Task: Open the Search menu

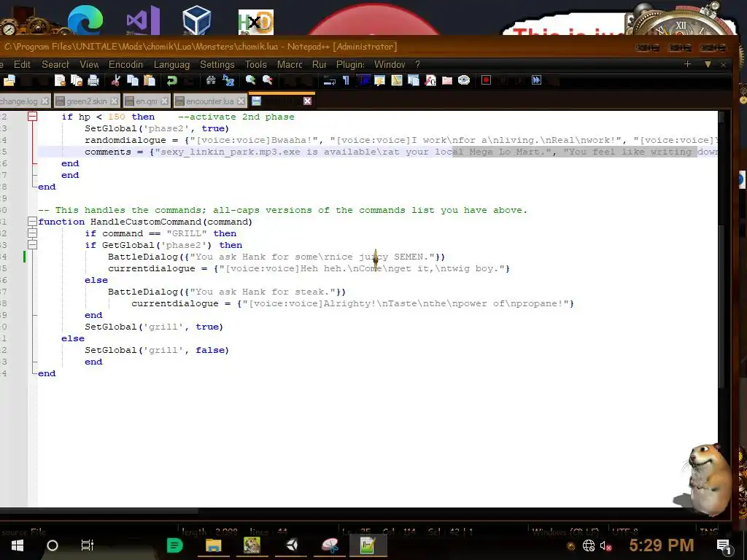Action: pos(55,64)
